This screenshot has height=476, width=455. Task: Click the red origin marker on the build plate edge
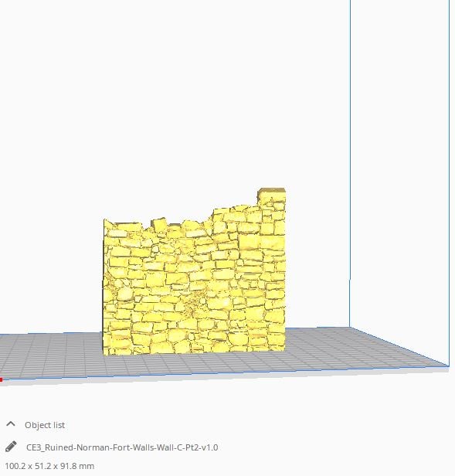point(2,379)
